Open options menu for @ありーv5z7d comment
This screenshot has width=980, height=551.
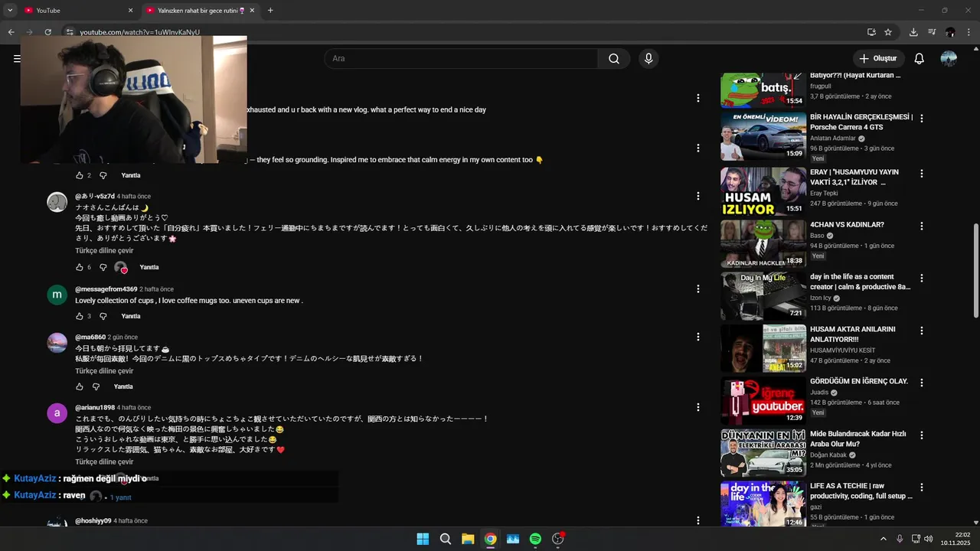[x=697, y=196]
